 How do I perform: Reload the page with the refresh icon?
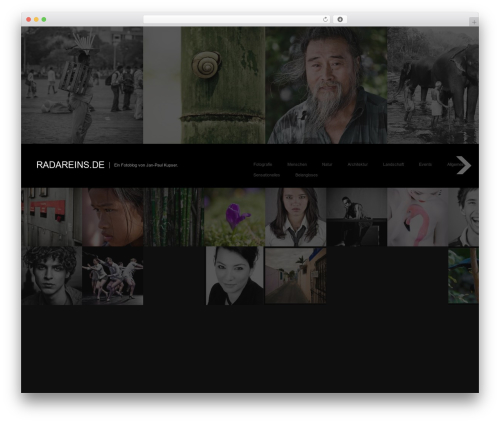(x=325, y=20)
